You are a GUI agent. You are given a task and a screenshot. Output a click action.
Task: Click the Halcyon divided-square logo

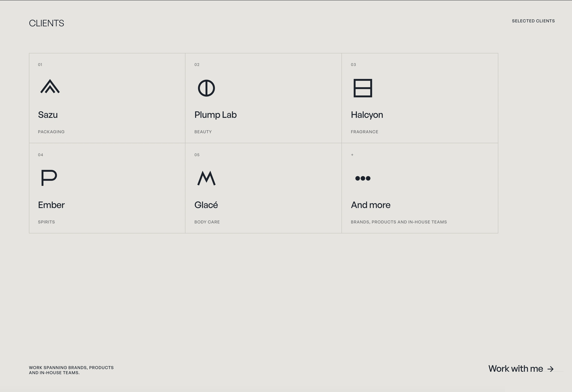[363, 88]
